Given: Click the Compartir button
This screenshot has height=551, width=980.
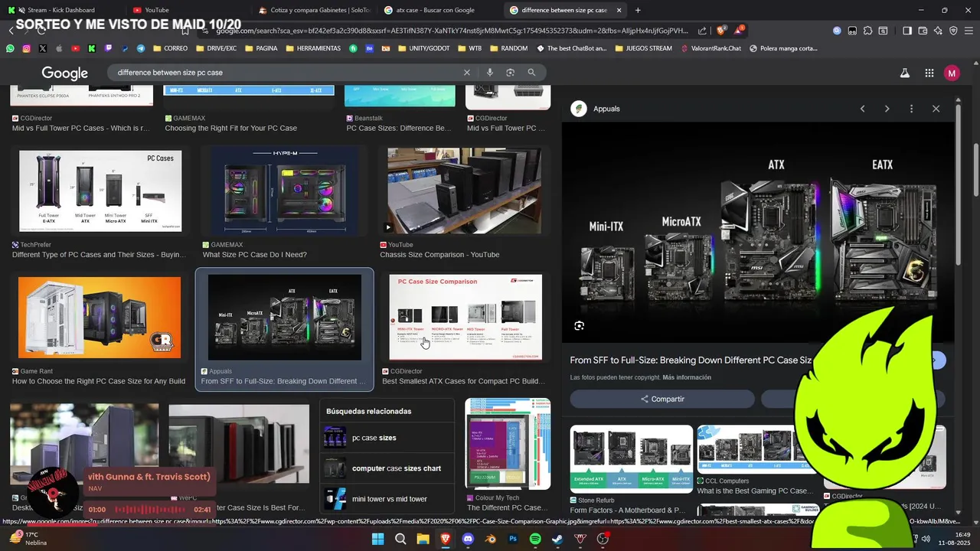Looking at the screenshot, I should click(x=662, y=399).
